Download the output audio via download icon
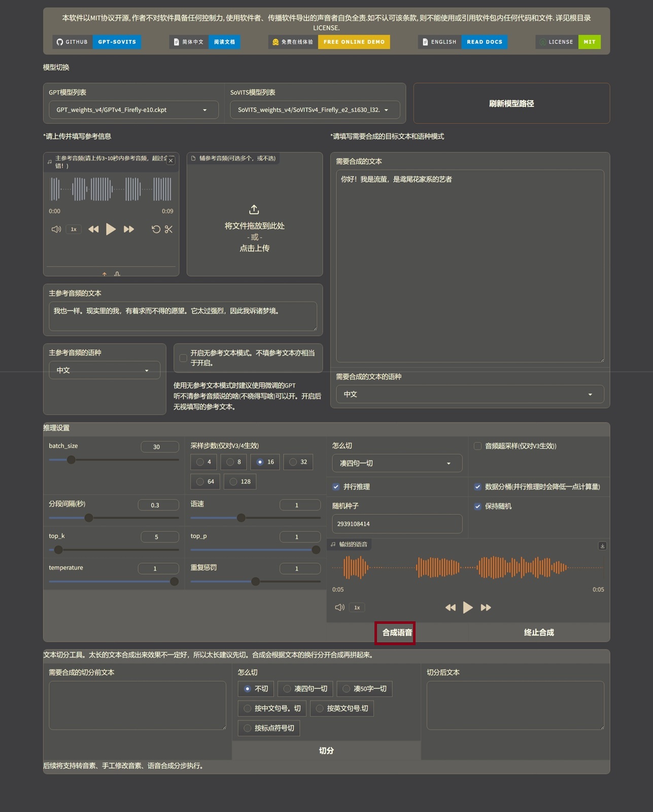 pyautogui.click(x=602, y=546)
